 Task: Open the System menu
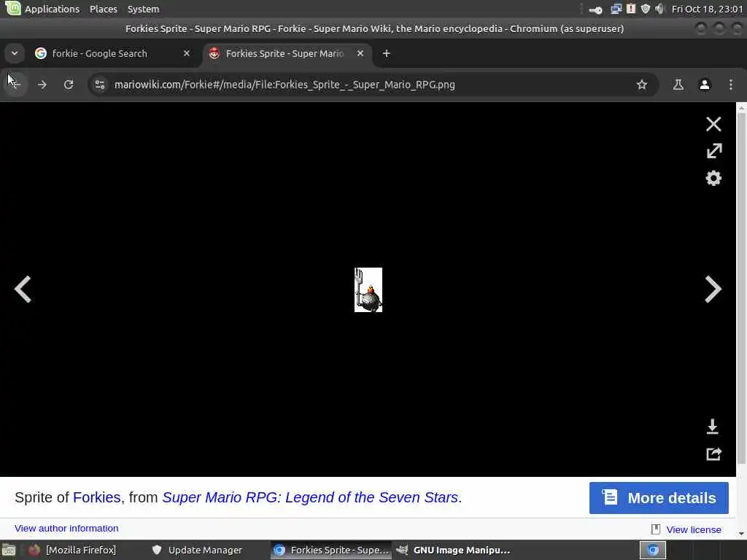[x=143, y=9]
